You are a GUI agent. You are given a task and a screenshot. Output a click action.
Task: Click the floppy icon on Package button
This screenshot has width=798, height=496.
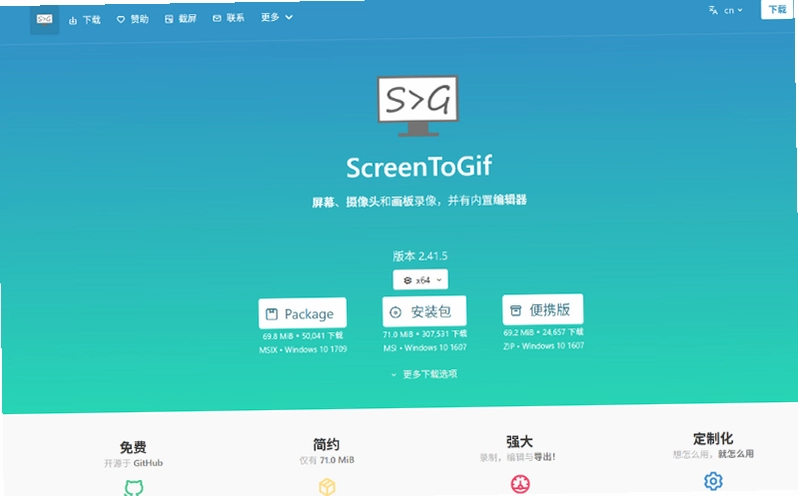pos(272,314)
